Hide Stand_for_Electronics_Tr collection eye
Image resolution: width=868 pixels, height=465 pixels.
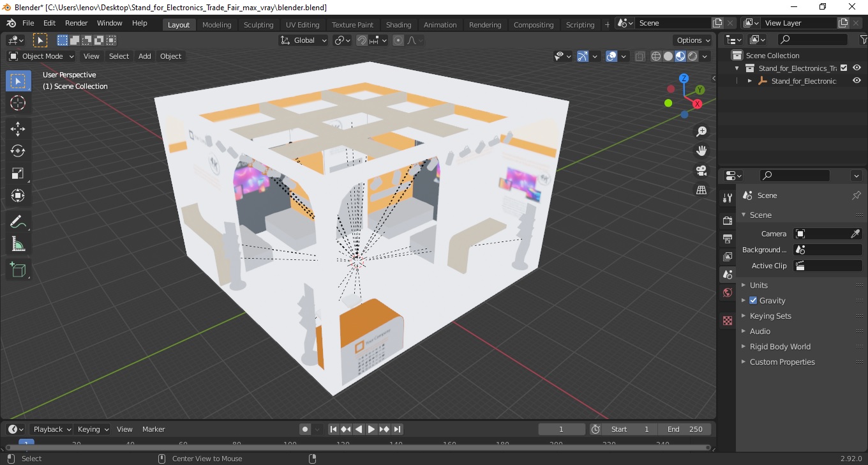click(x=857, y=68)
